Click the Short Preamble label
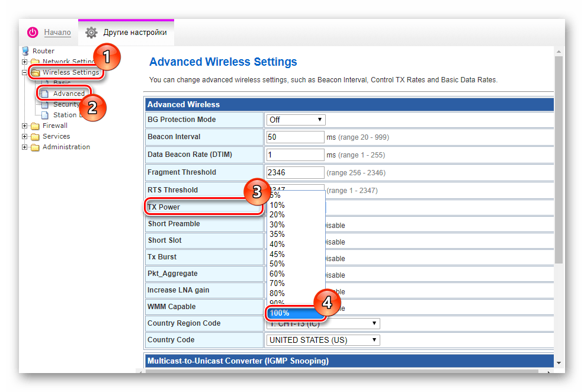The height and width of the screenshot is (392, 584). coord(174,224)
